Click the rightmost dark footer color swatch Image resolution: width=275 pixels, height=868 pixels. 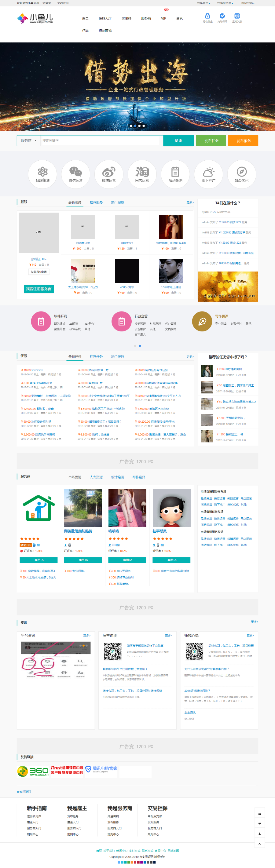click(154, 863)
